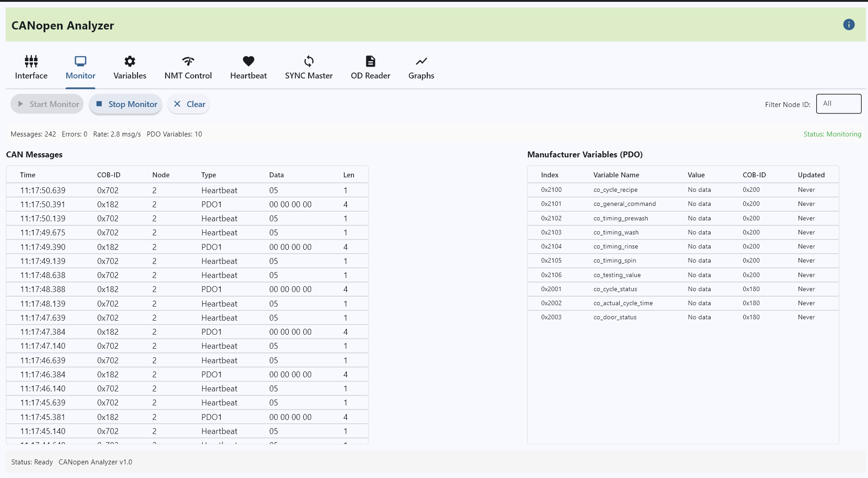Select the Variables gear icon

(130, 61)
